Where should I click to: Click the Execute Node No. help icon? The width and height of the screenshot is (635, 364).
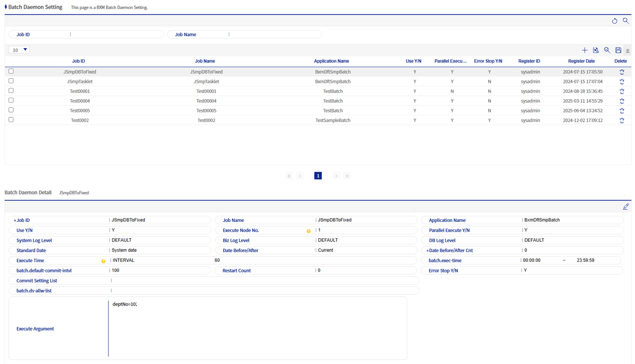point(309,231)
